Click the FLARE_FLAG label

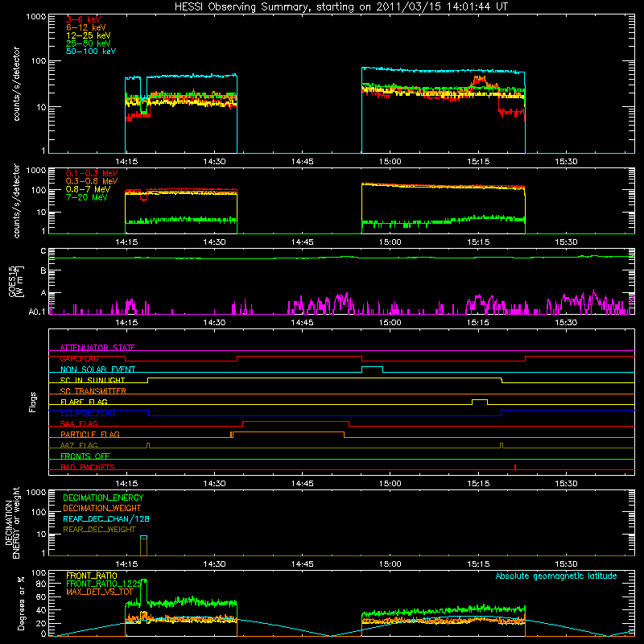pyautogui.click(x=84, y=402)
